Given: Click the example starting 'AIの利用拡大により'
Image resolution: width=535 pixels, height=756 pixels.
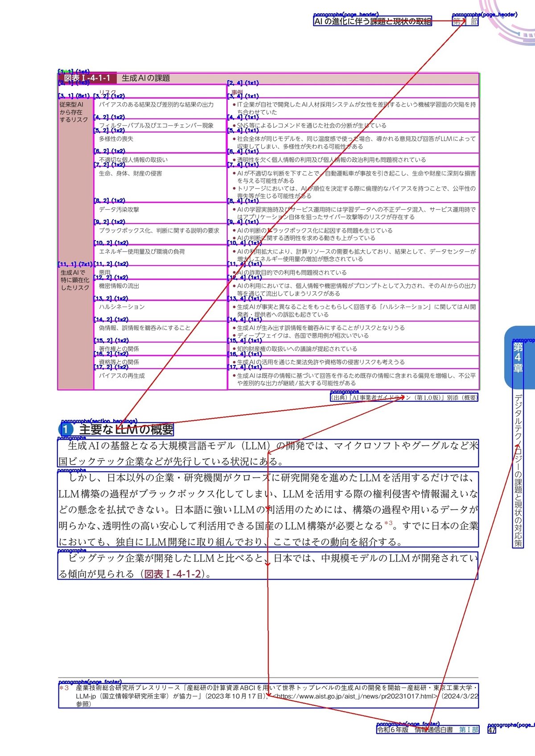Looking at the screenshot, I should [354, 255].
